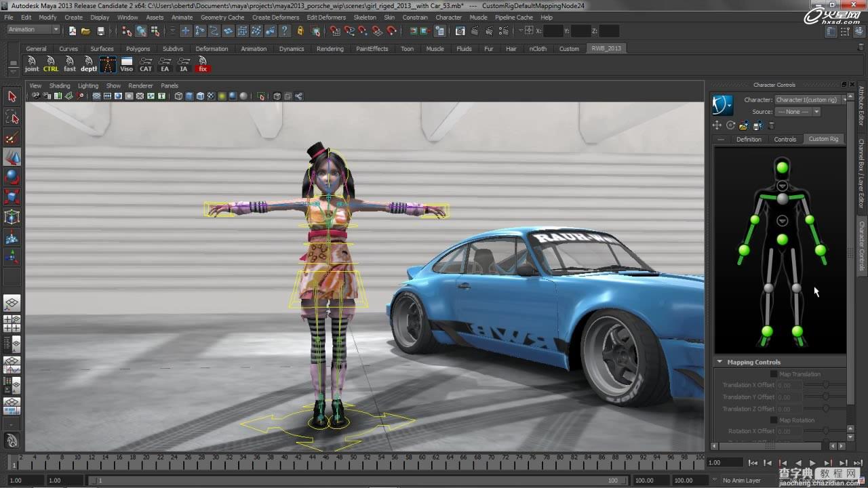Choose the Move tool in the toolbox

point(12,157)
